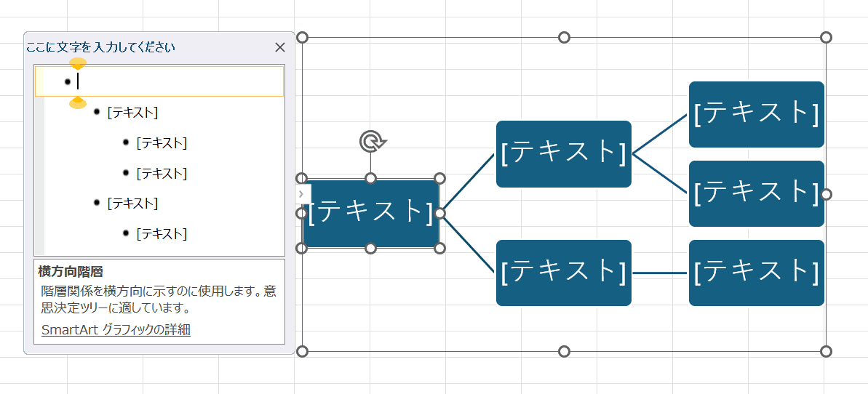
Task: Click the right-middle handle of the selected shape
Action: click(x=439, y=213)
